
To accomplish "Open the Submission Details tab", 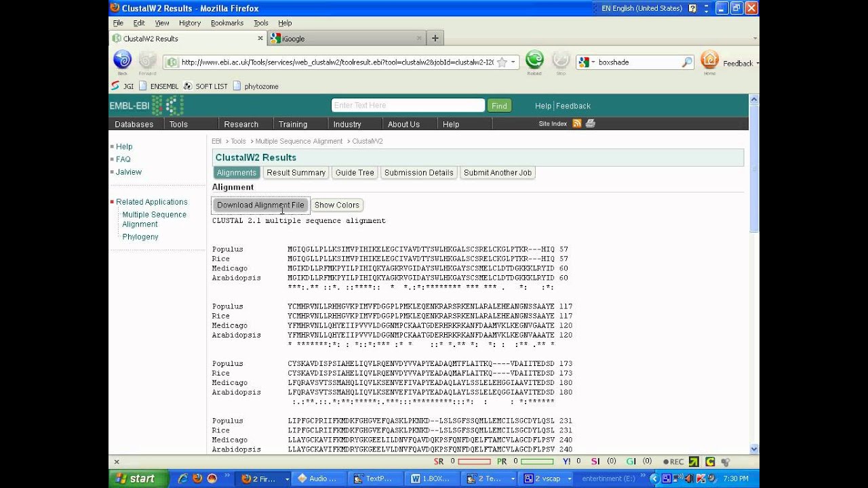I will 418,172.
